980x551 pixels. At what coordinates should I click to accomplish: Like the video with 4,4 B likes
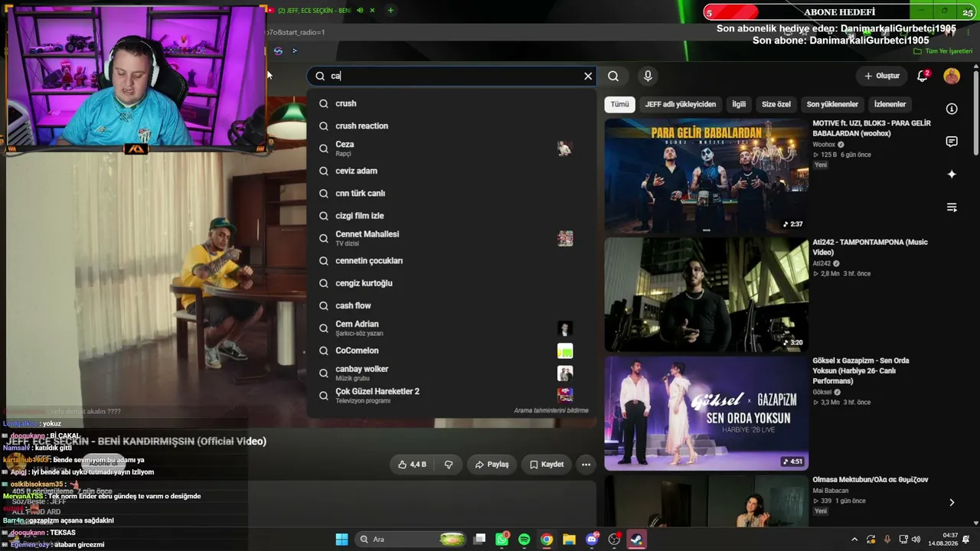(x=412, y=465)
